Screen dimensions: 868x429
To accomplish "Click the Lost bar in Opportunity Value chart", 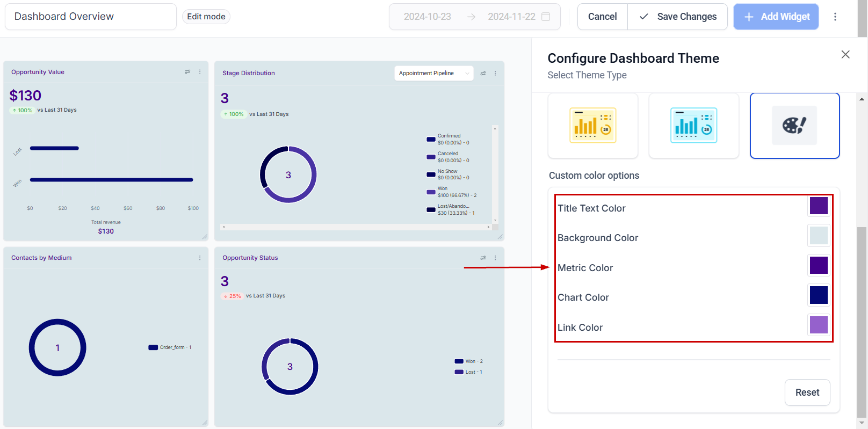I will [54, 148].
